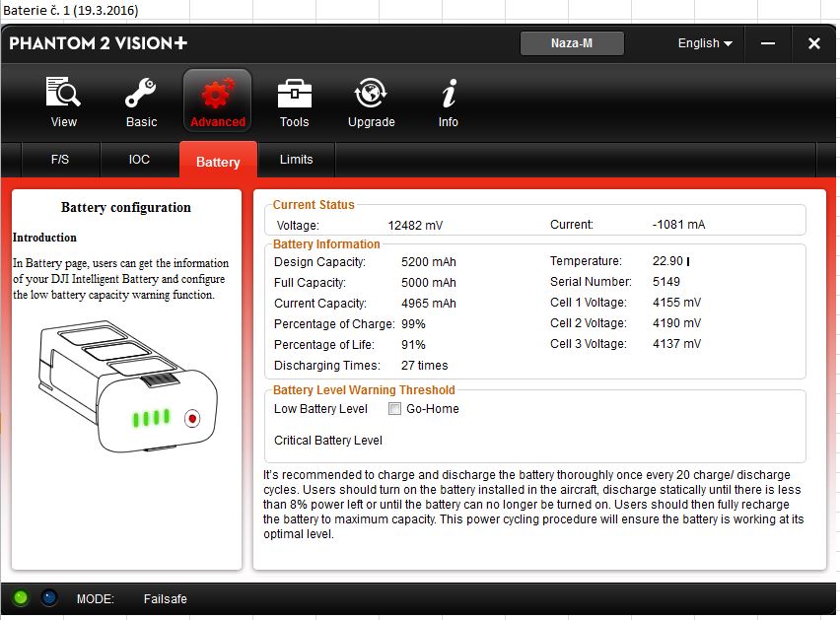Open the View section icon
Image resolution: width=840 pixels, height=620 pixels.
(63, 103)
